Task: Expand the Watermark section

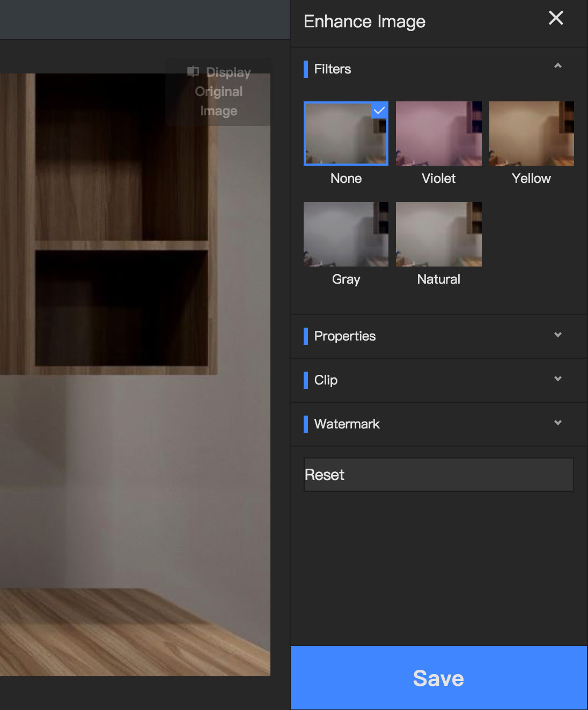Action: point(557,423)
